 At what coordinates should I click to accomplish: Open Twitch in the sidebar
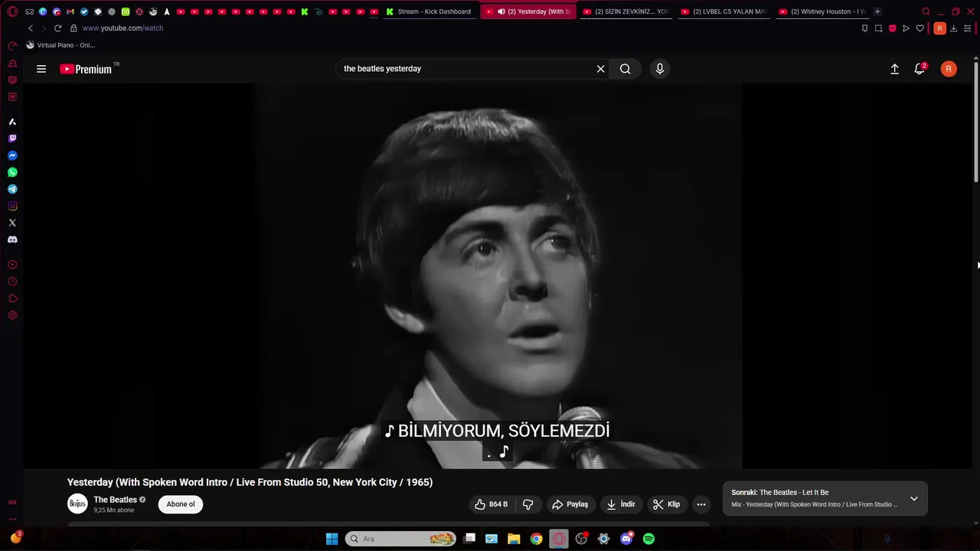click(12, 139)
